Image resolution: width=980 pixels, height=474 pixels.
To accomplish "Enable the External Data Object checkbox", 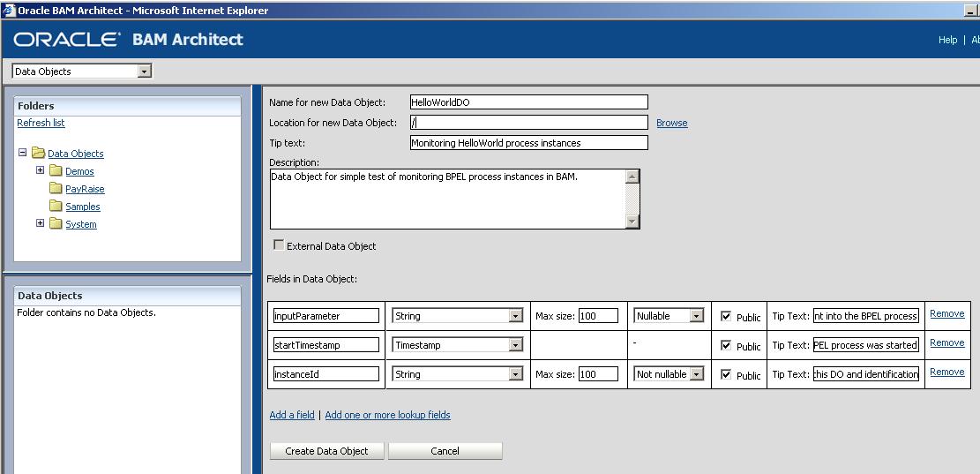I will (x=279, y=245).
